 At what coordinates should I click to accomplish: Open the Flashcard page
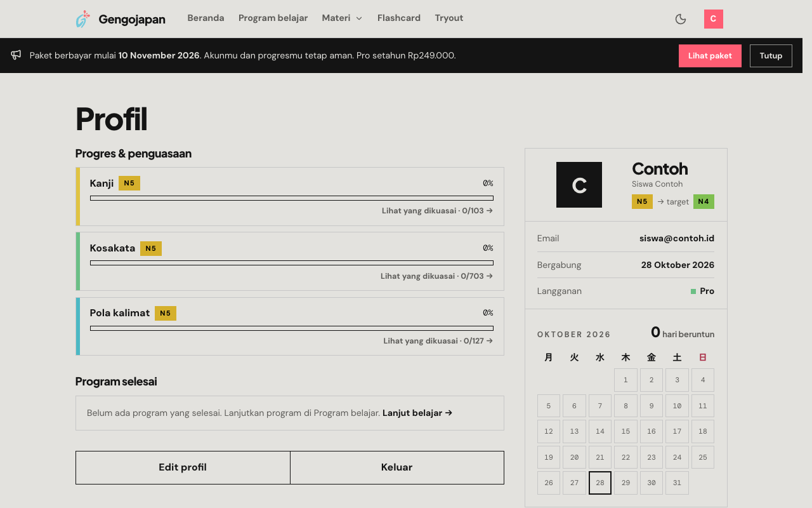point(399,18)
